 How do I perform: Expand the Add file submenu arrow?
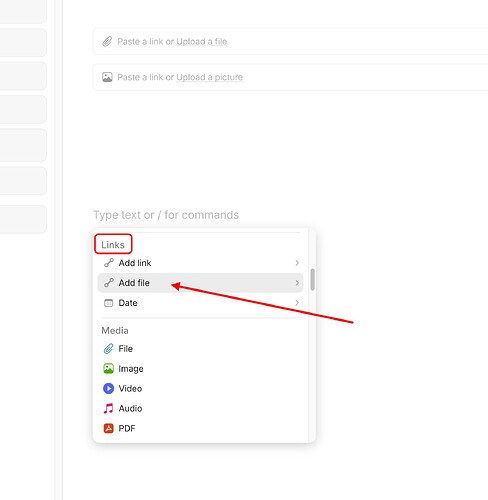pyautogui.click(x=297, y=283)
